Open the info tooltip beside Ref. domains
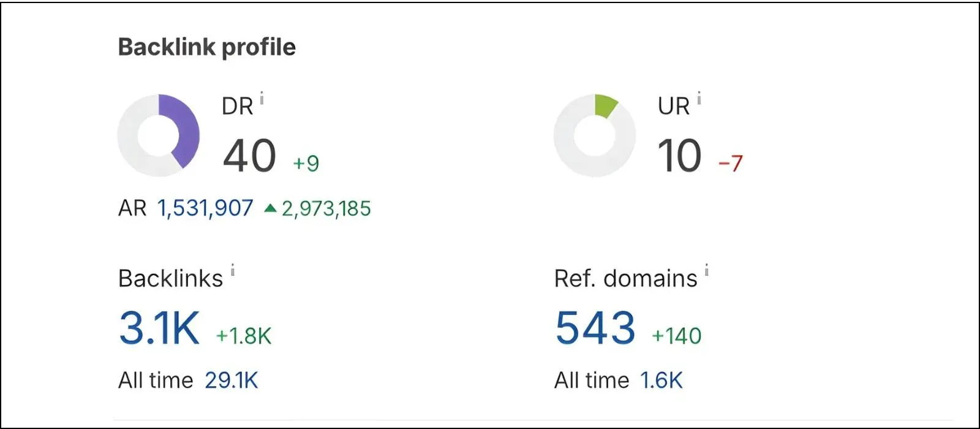Screen dimensions: 980x429 707,270
